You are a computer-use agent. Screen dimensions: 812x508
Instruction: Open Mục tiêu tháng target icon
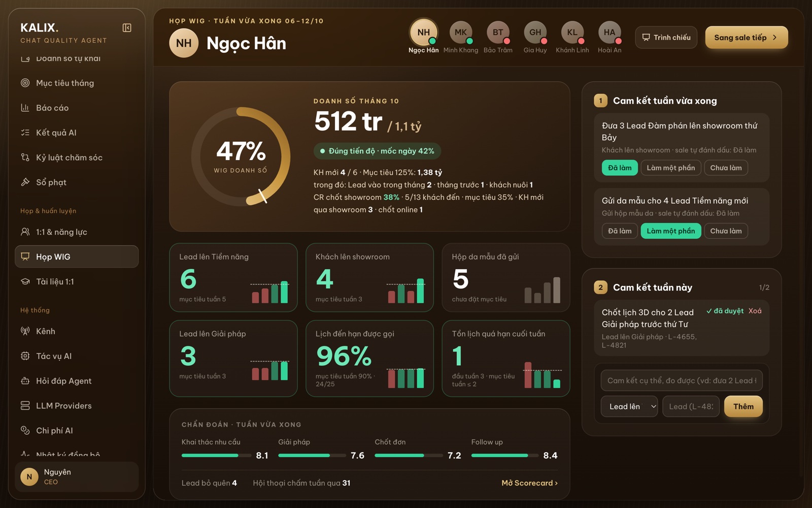pos(25,83)
